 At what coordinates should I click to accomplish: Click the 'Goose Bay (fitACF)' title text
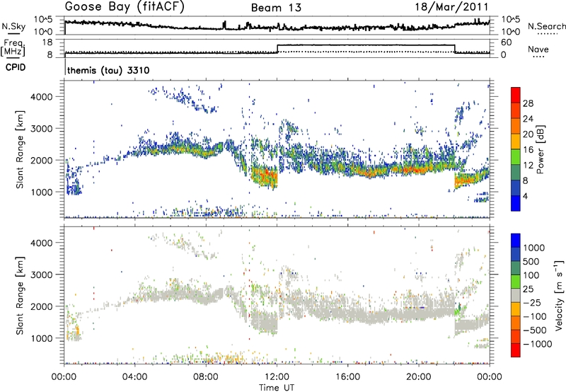point(125,6)
